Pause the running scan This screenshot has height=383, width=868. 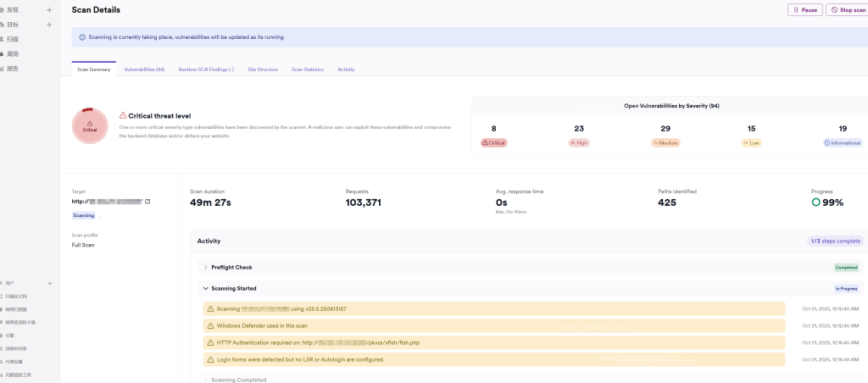click(x=804, y=10)
